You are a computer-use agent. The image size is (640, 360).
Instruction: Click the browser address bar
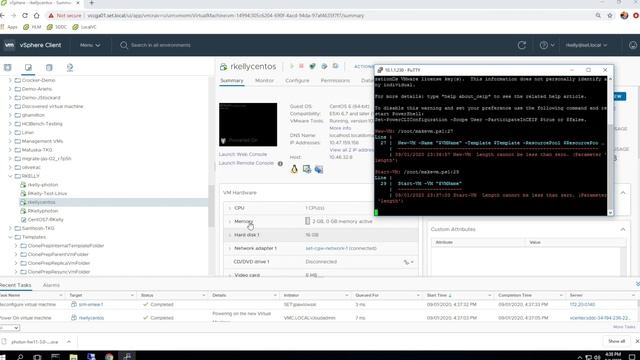pos(318,16)
